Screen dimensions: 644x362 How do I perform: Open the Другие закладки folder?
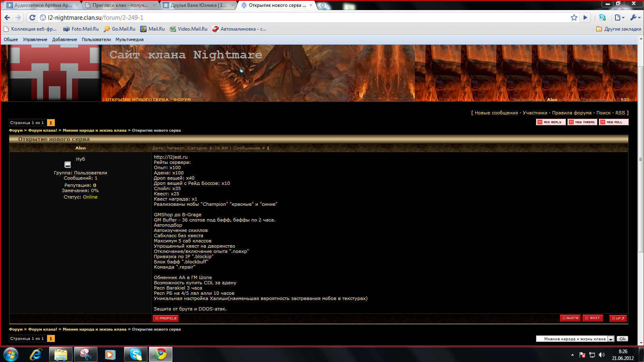[619, 29]
